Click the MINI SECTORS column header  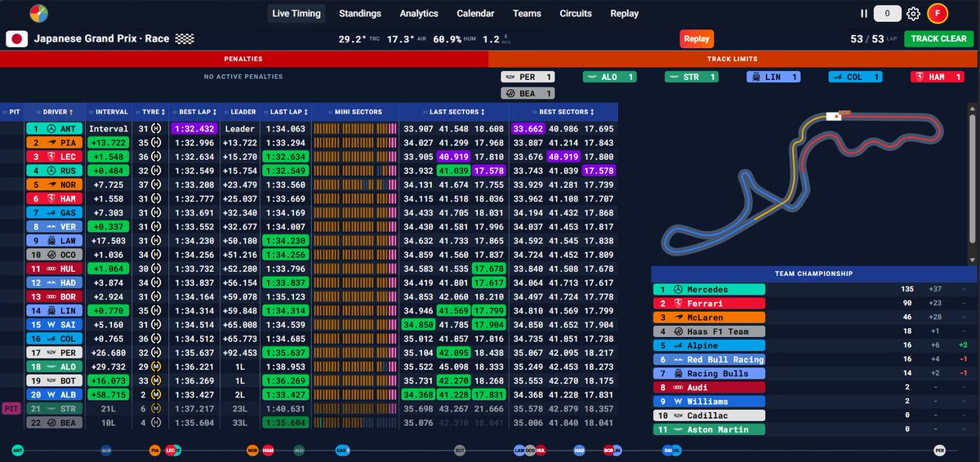pyautogui.click(x=354, y=112)
